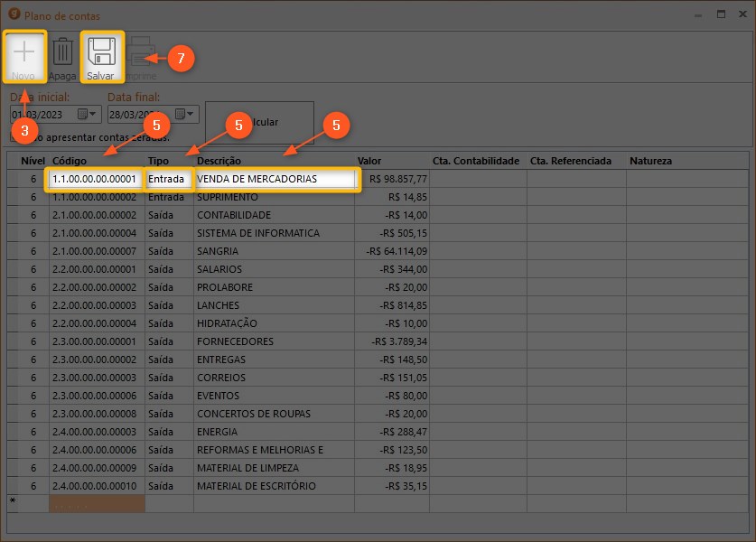Select the code cell 1.1.00.00.00.00001

point(95,179)
